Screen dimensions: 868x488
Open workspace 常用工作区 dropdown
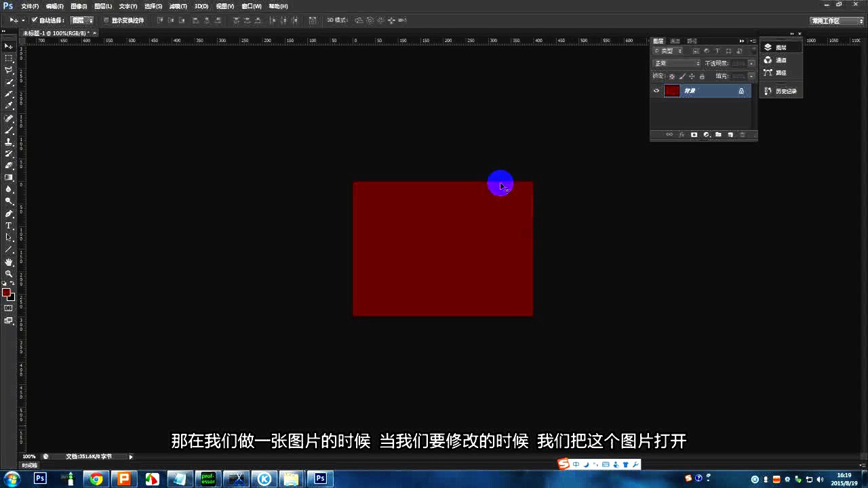pyautogui.click(x=837, y=21)
